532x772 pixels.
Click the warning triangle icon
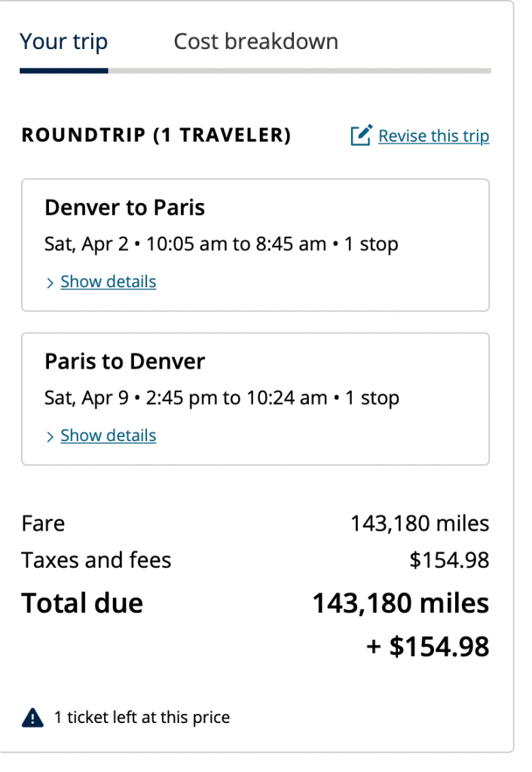click(33, 718)
